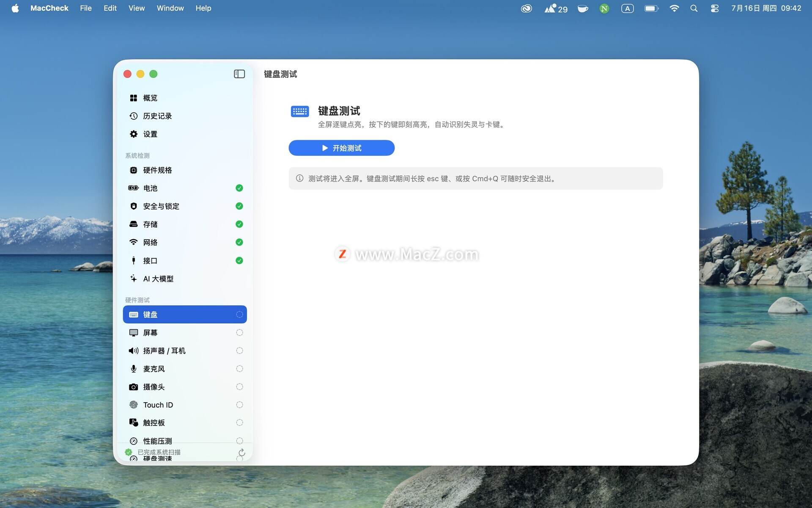Select the 硬件规格 chip icon

pyautogui.click(x=134, y=170)
